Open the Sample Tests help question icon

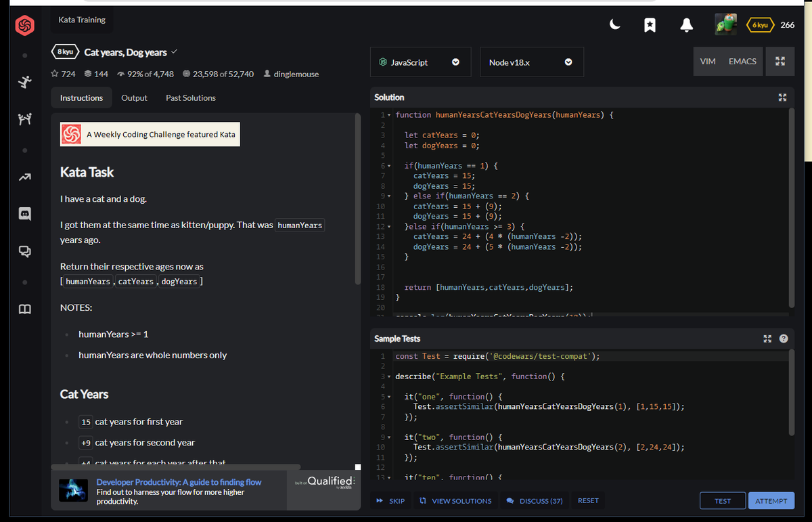(x=784, y=339)
